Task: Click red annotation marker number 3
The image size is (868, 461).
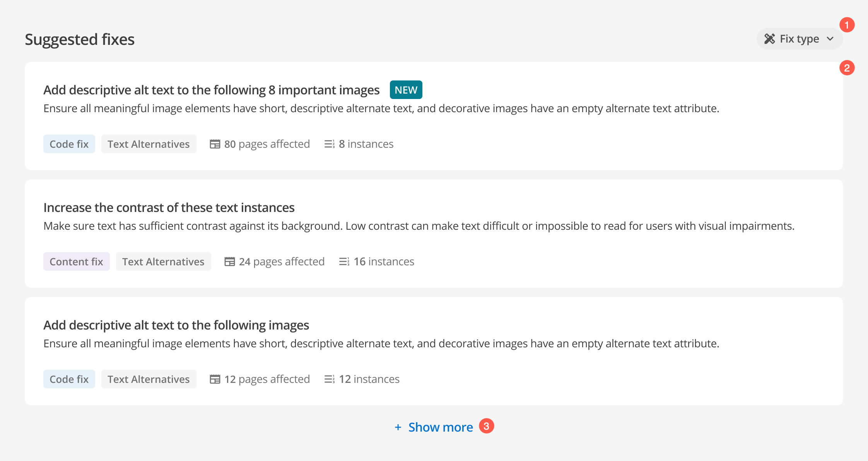Action: [x=487, y=426]
